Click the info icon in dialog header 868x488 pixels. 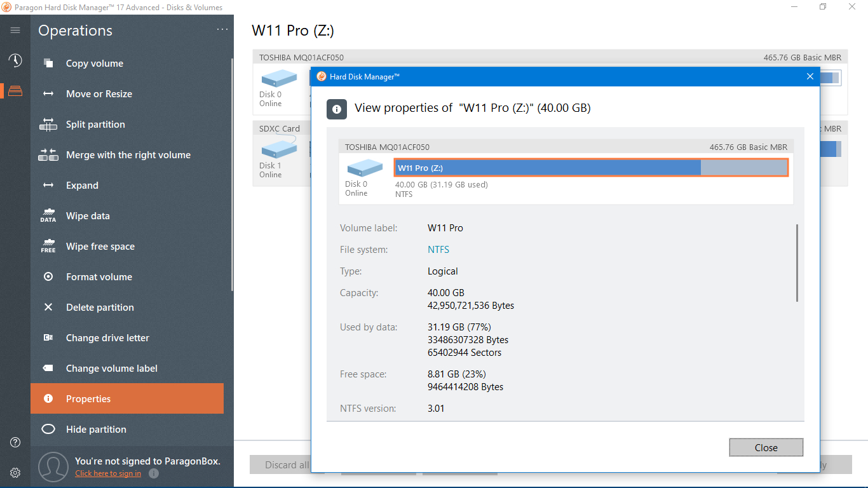pyautogui.click(x=337, y=109)
